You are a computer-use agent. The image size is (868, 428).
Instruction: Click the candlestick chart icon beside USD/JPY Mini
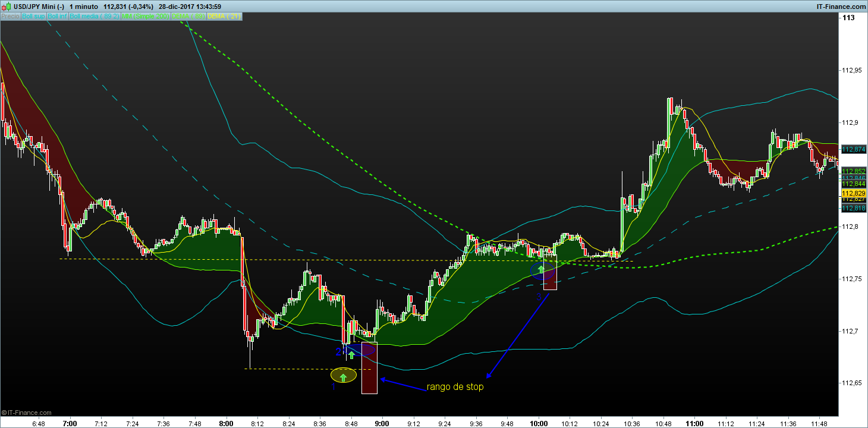[7, 7]
